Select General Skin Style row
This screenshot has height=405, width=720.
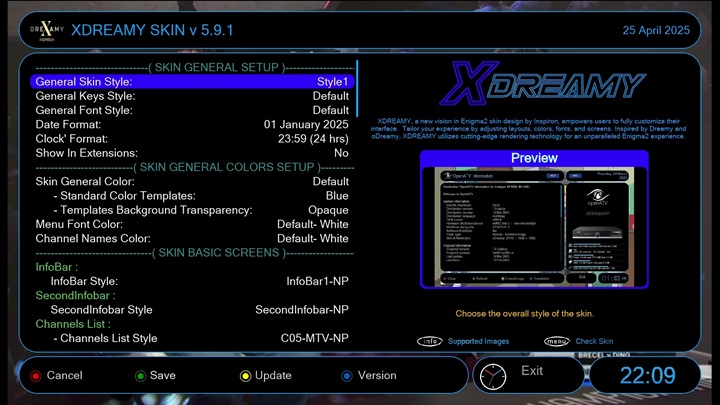coord(192,82)
